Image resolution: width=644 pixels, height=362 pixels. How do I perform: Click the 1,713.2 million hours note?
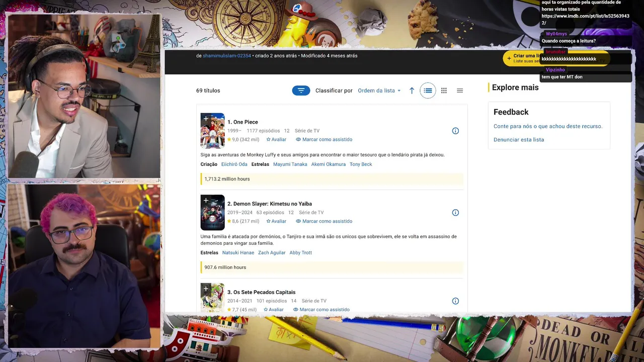pyautogui.click(x=227, y=179)
